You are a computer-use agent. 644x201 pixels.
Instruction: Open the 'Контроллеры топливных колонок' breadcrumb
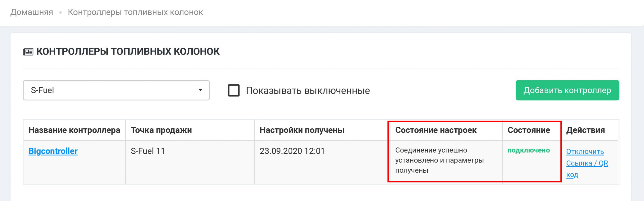click(x=135, y=12)
